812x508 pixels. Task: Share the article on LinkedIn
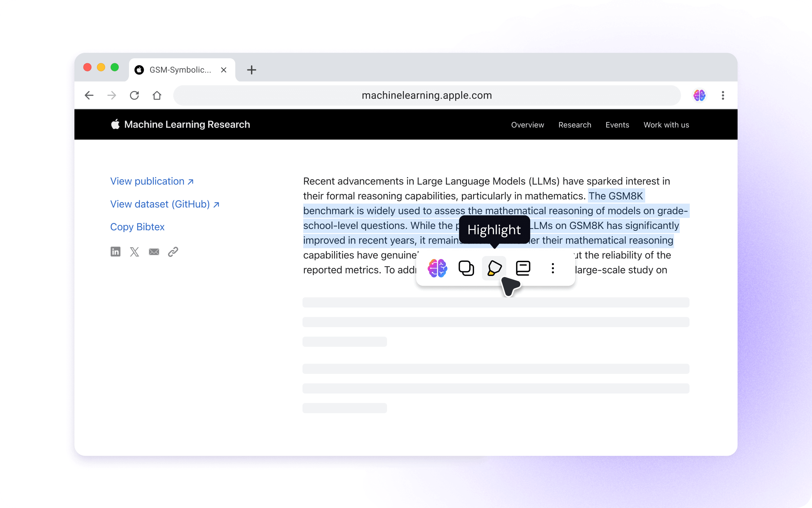click(x=115, y=252)
